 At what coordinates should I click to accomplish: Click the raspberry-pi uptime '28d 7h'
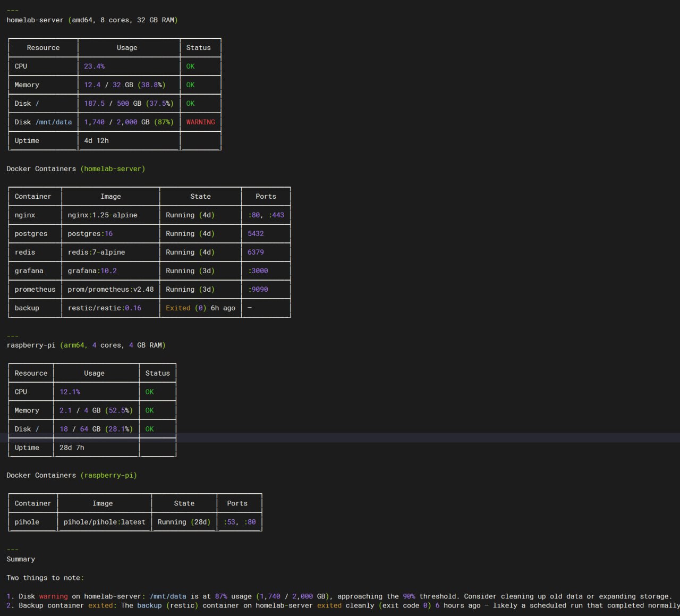point(72,448)
